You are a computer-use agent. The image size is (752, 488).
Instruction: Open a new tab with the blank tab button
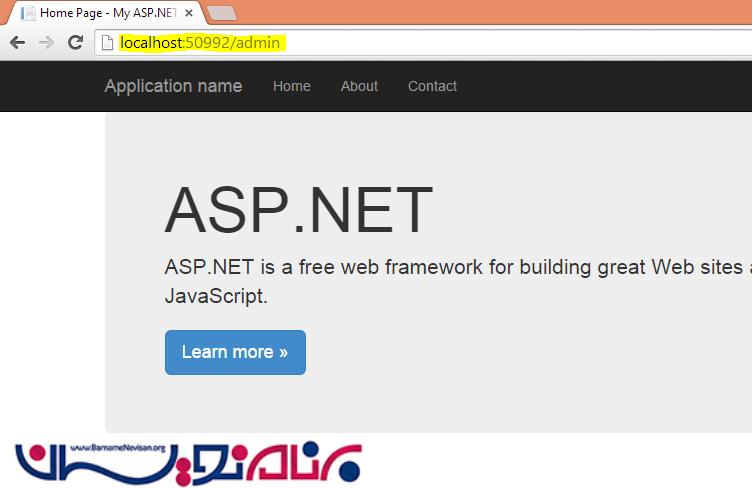click(221, 13)
